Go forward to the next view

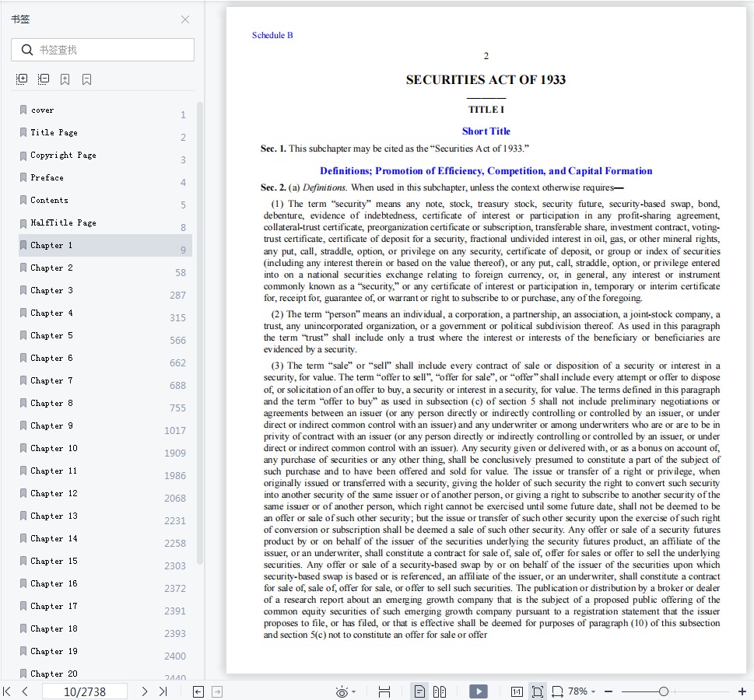(217, 691)
